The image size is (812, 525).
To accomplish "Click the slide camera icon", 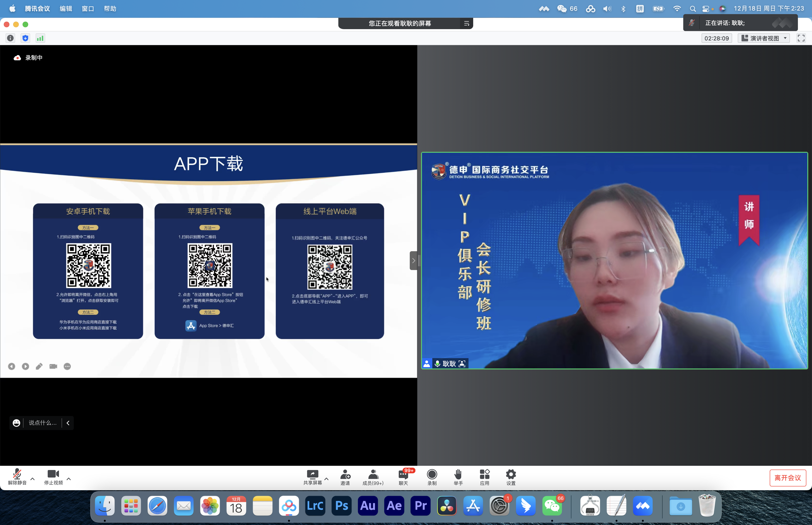I will 53,366.
